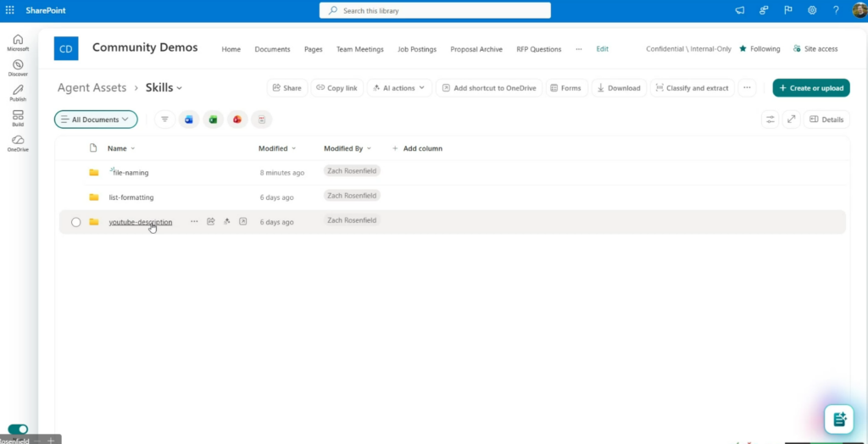Open the list-formatting folder
The image size is (868, 444).
coord(131,197)
